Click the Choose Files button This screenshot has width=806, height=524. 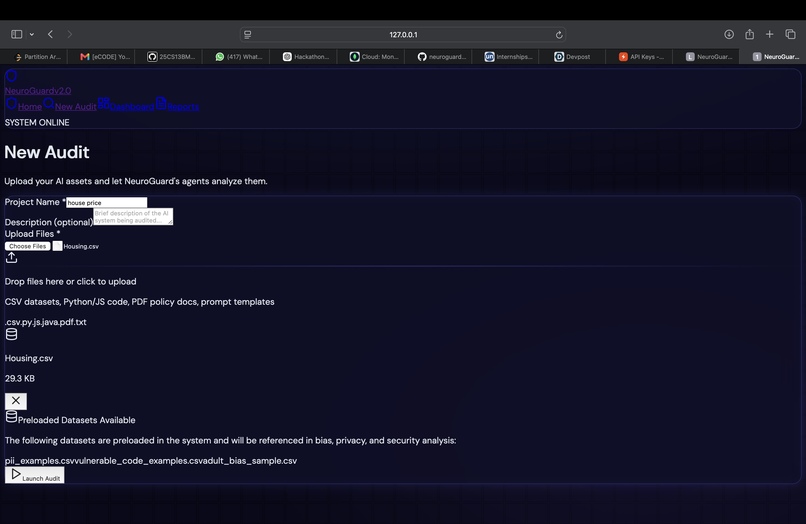pos(28,246)
